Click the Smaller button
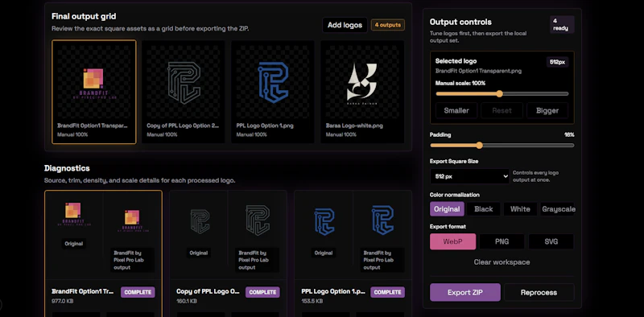The width and height of the screenshot is (644, 317). point(456,110)
